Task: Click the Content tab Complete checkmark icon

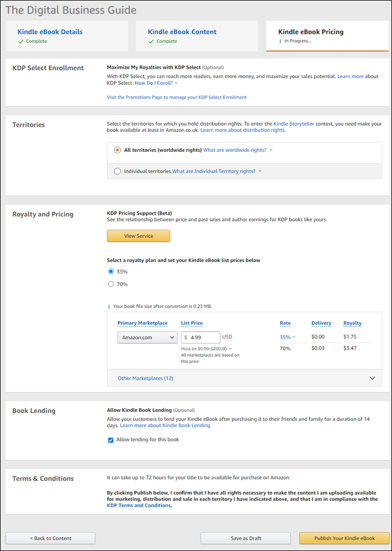Action: [151, 41]
